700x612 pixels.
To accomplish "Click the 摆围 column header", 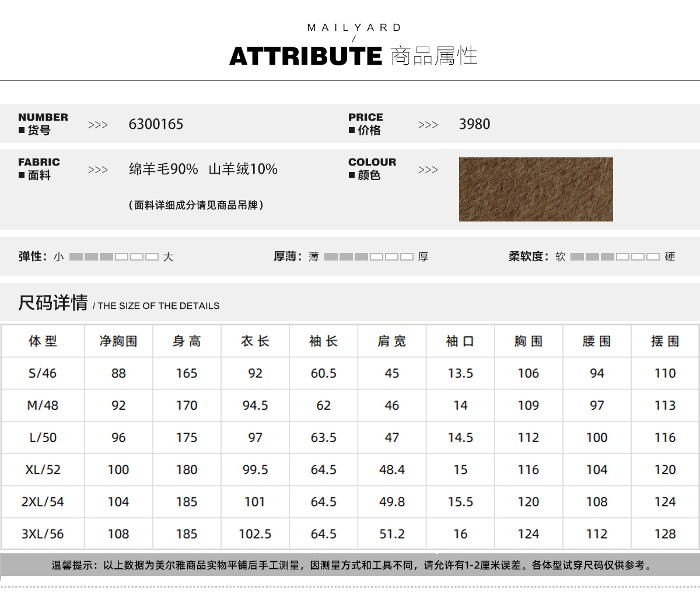I will point(665,341).
